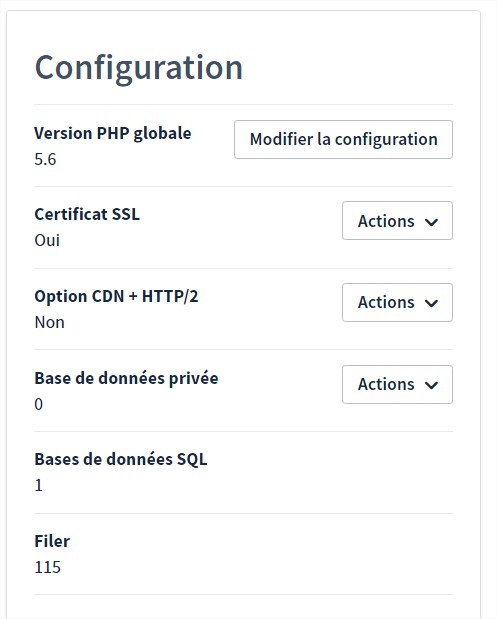The width and height of the screenshot is (497, 619).
Task: Click the chevron arrow in the private database Actions button
Action: point(431,385)
